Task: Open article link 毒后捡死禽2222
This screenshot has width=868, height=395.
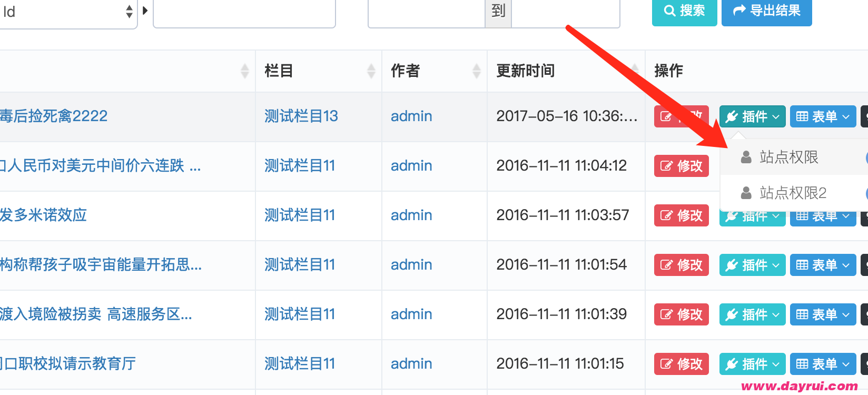Action: click(x=53, y=116)
